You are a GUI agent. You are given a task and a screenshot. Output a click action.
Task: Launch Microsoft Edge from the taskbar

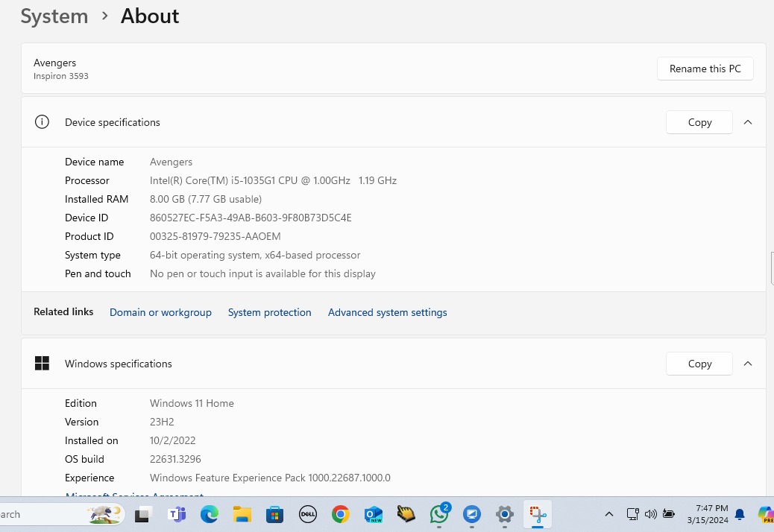[x=210, y=514]
